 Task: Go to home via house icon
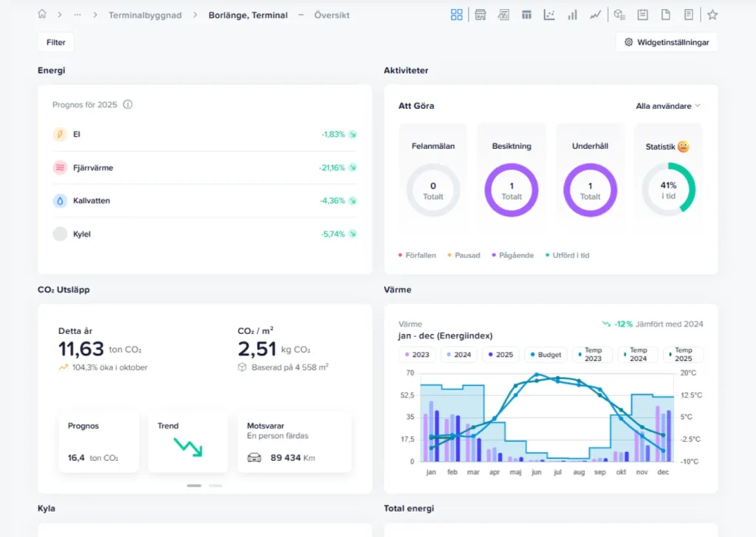[42, 15]
